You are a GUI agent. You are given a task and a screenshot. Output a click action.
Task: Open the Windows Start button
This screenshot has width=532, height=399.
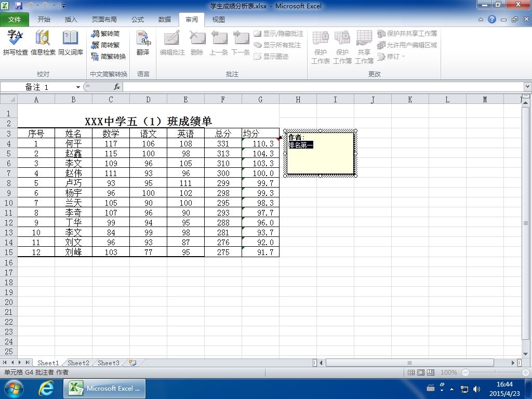(x=13, y=389)
